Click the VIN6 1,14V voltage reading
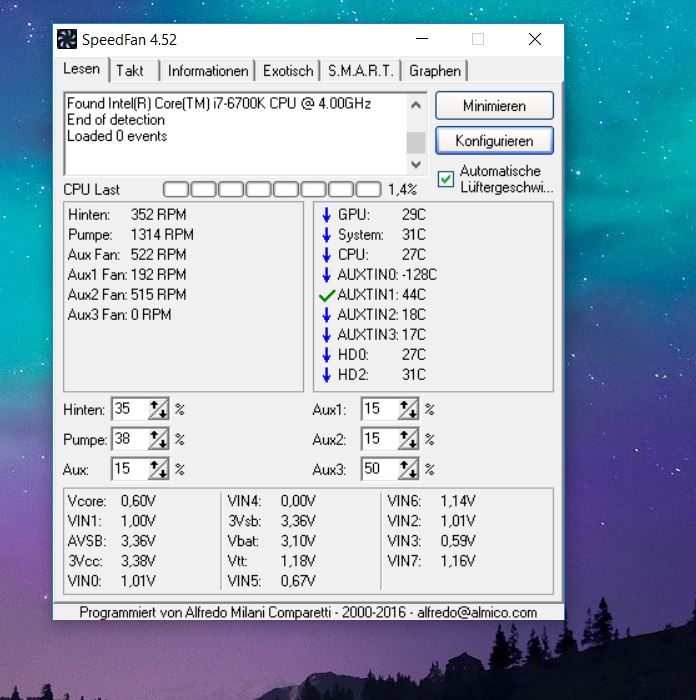696x700 pixels. [x=432, y=501]
